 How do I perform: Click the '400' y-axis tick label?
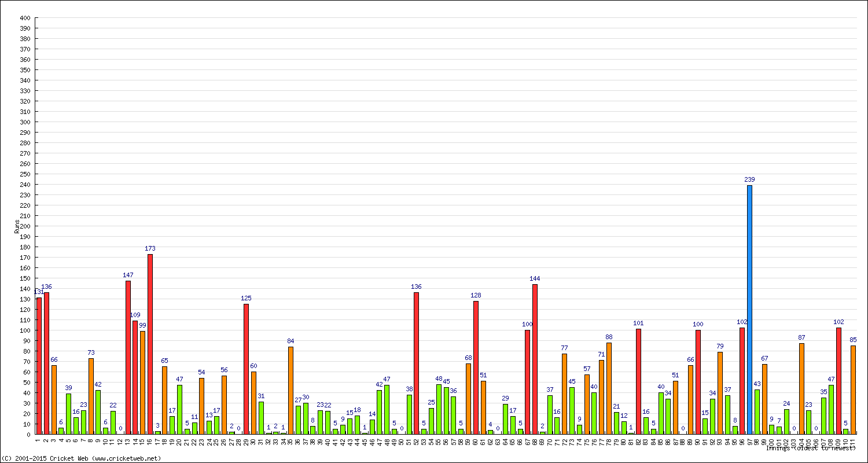coord(24,18)
